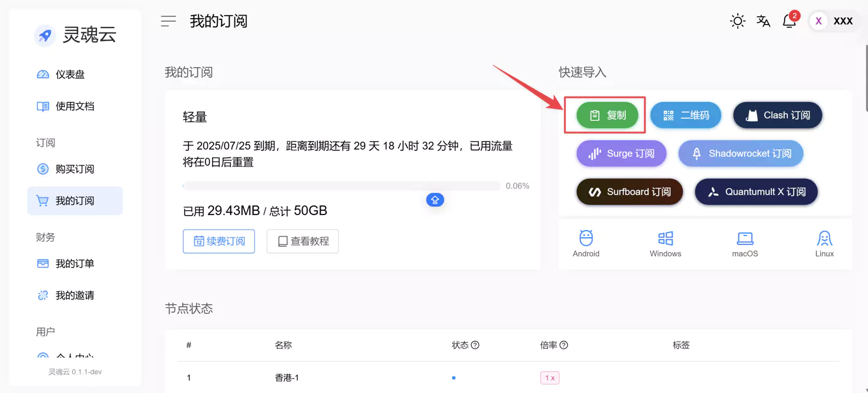Viewport: 868px width, 393px height.
Task: Go to 购买订阅 page
Action: point(75,169)
